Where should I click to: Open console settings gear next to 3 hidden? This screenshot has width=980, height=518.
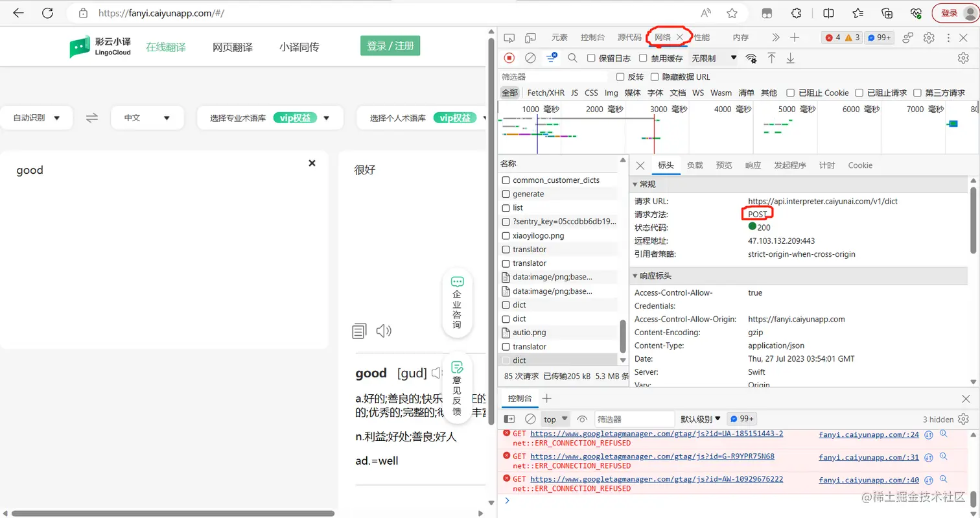coord(963,419)
